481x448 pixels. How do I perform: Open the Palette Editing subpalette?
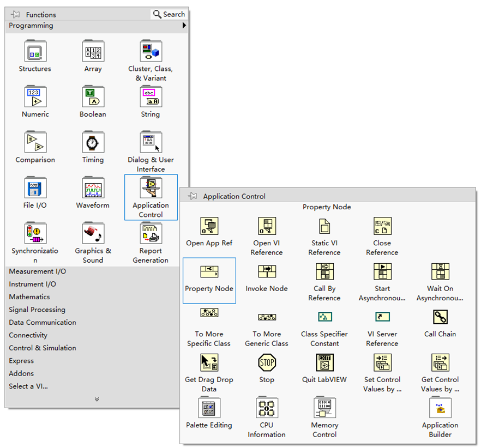pos(209,408)
